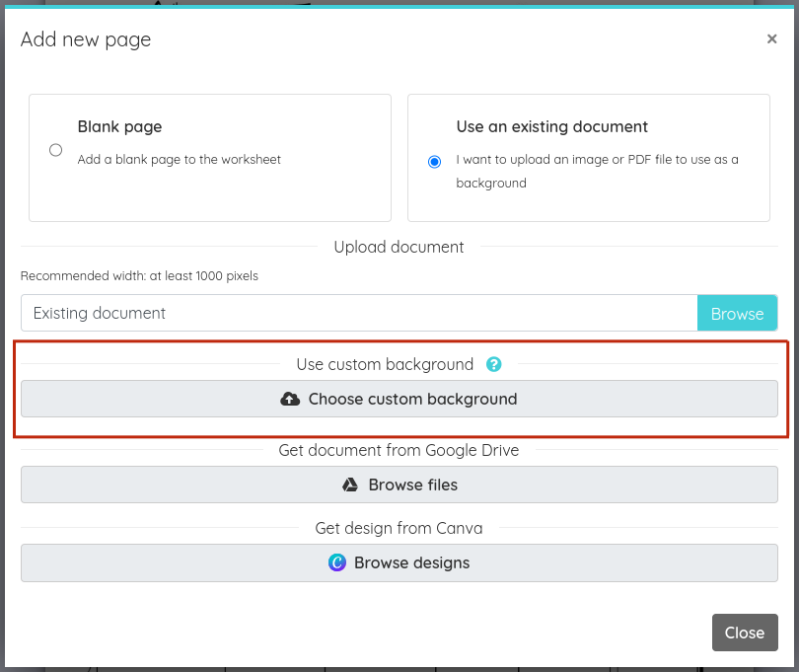
Task: Click the Add new page title
Action: click(86, 39)
